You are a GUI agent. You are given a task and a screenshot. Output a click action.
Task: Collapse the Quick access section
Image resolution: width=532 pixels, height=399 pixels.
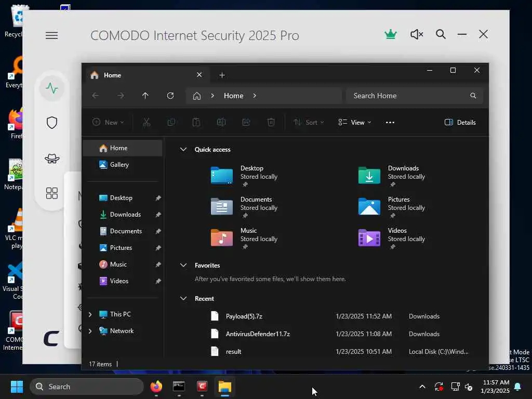point(183,149)
